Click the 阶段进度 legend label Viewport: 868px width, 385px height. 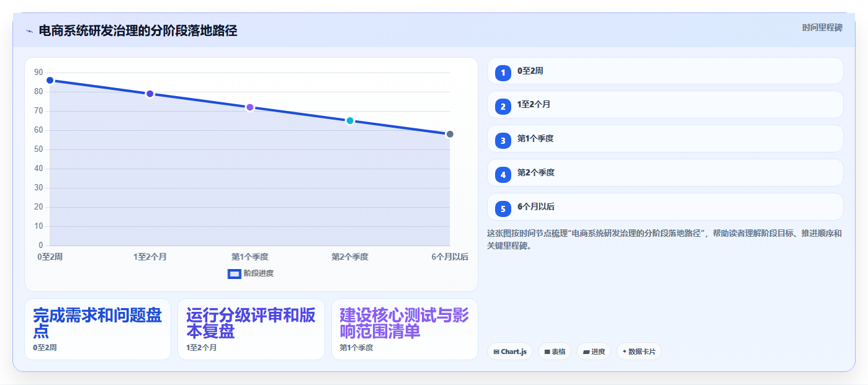(259, 273)
